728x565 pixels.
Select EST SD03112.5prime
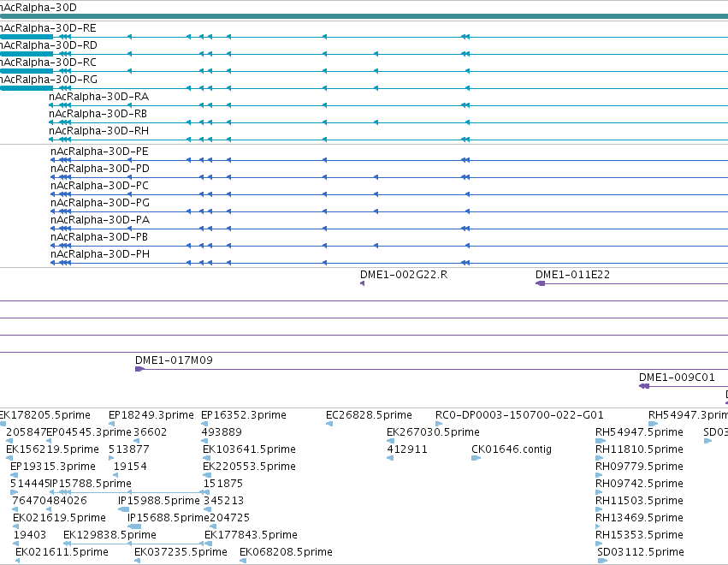point(641,552)
